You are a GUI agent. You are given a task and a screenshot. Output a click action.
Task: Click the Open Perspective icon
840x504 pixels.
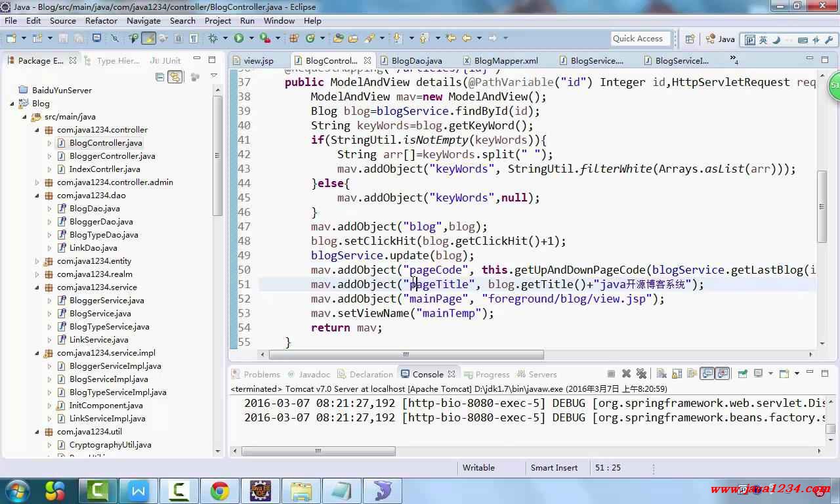pos(690,39)
